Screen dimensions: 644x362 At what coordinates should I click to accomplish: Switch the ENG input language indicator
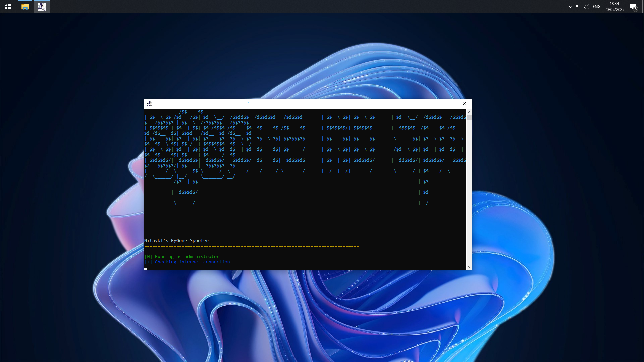[596, 7]
